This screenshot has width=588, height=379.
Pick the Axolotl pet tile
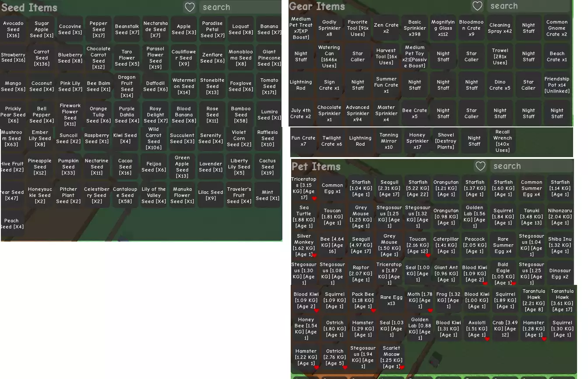click(x=477, y=329)
